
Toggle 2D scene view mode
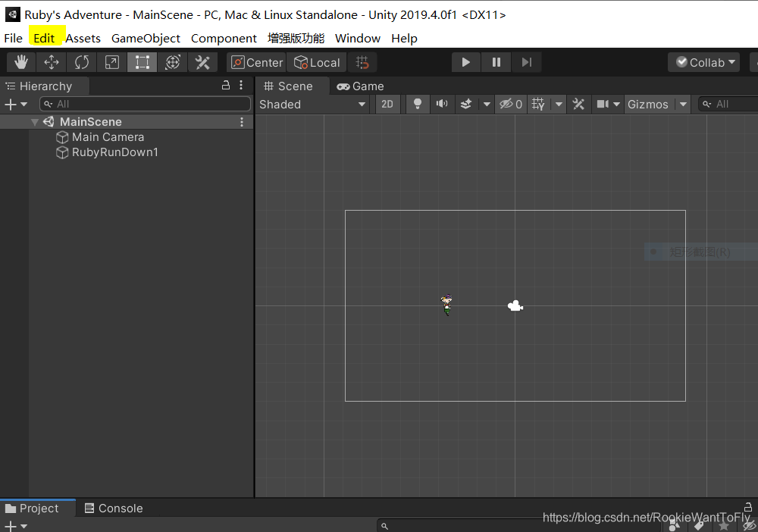(x=387, y=105)
